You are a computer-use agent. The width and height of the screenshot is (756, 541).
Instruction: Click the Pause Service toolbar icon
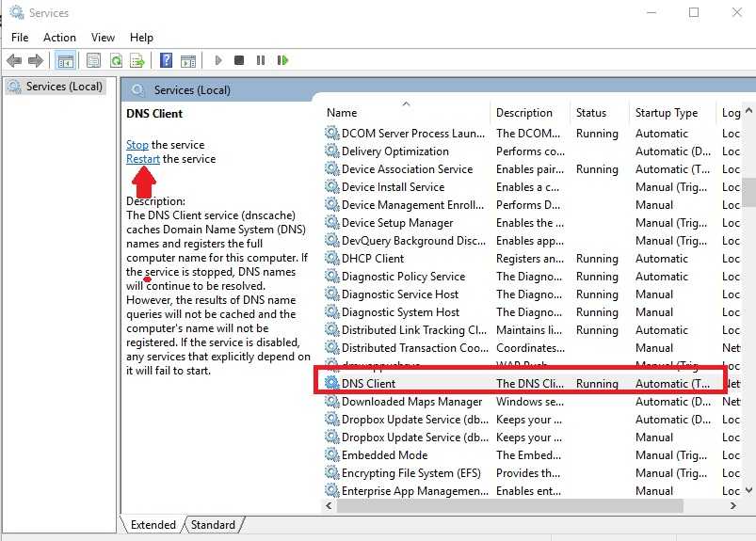coord(261,60)
